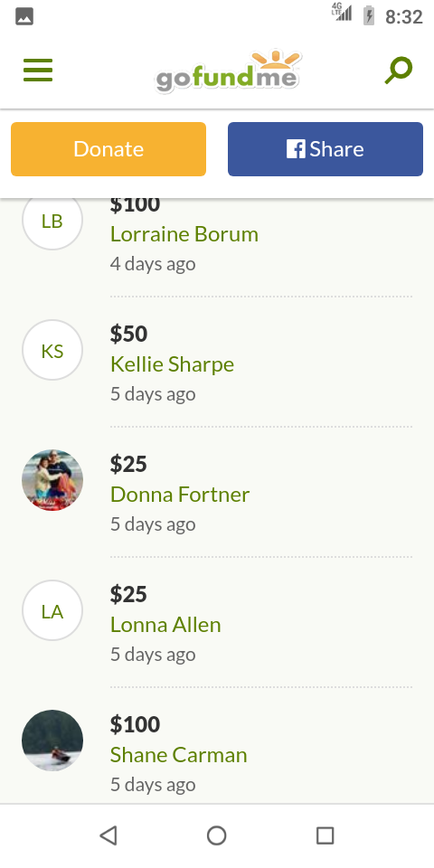This screenshot has height=868, width=434.
Task: Open the LA initials avatar
Action: tap(52, 610)
